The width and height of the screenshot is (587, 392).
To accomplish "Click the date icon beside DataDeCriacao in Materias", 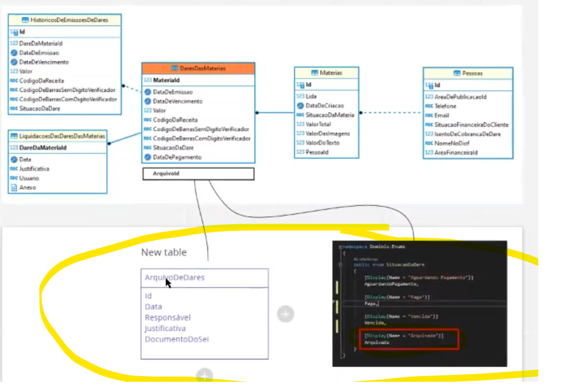I will pos(300,106).
